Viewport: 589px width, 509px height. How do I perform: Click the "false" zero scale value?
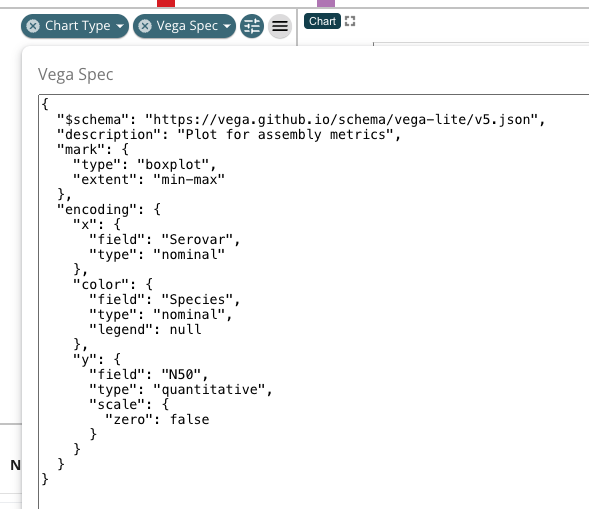click(x=189, y=420)
